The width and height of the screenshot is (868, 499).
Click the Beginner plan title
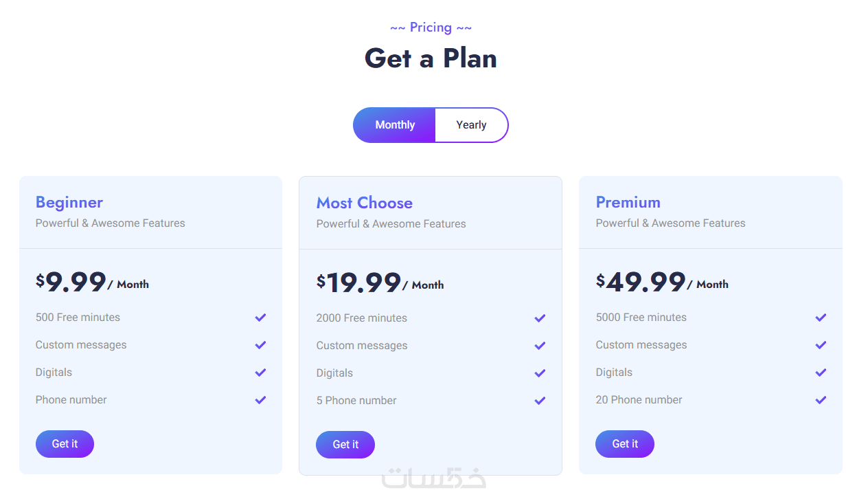(69, 202)
